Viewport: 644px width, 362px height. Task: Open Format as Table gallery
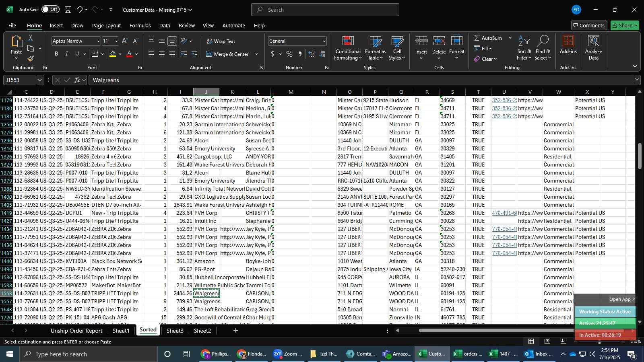375,48
